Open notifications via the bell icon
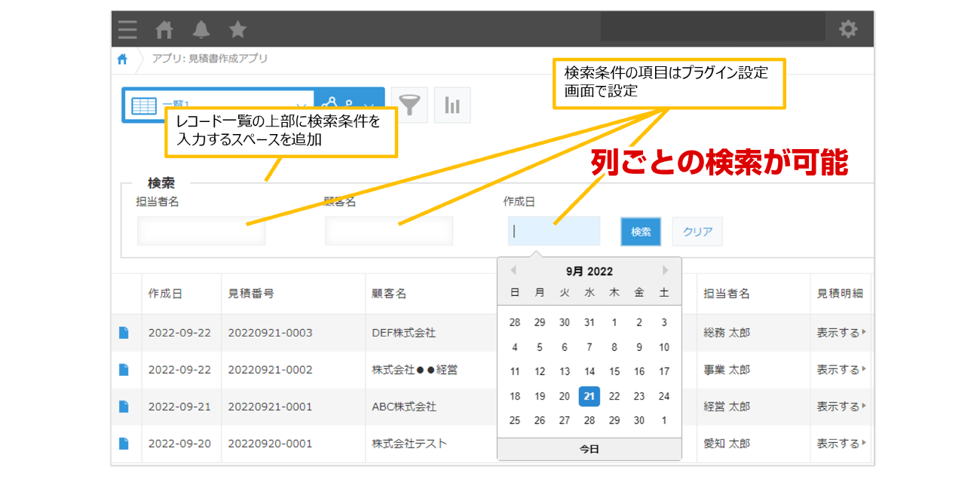The height and width of the screenshot is (482, 980). pyautogui.click(x=201, y=30)
